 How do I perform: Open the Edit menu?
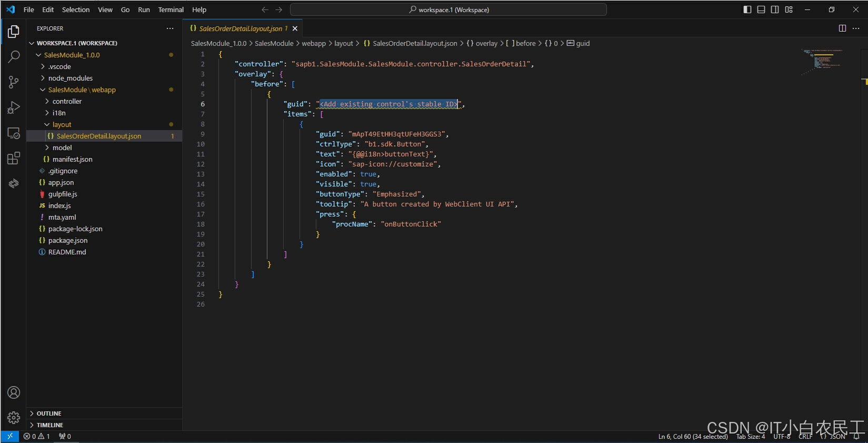pyautogui.click(x=48, y=9)
